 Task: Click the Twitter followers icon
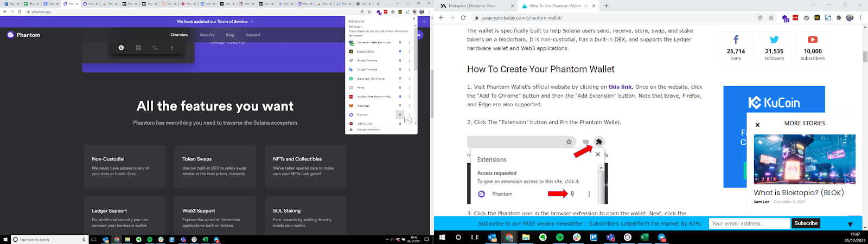point(774,40)
